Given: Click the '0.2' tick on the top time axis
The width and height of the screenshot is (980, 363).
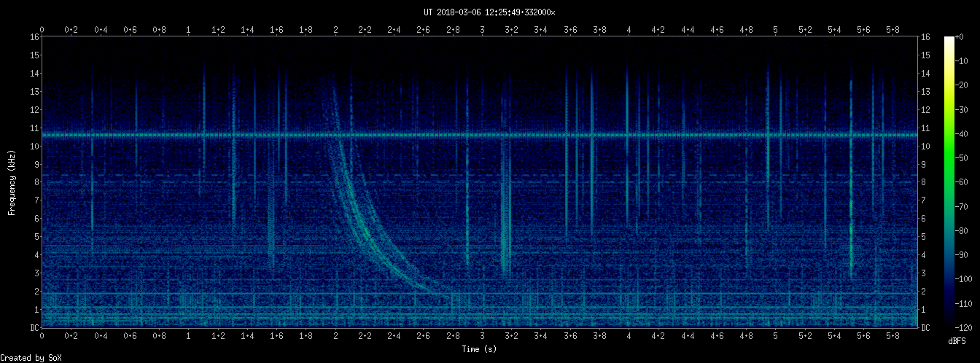Looking at the screenshot, I should click(71, 29).
